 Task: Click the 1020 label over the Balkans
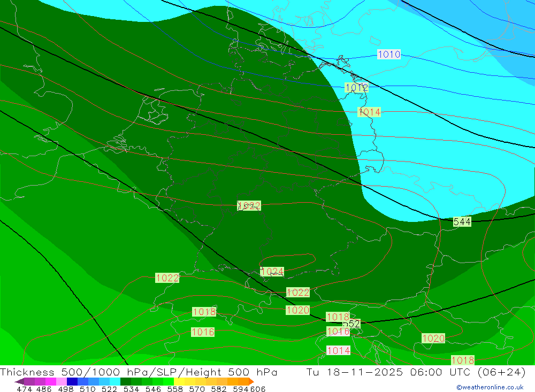(x=433, y=338)
